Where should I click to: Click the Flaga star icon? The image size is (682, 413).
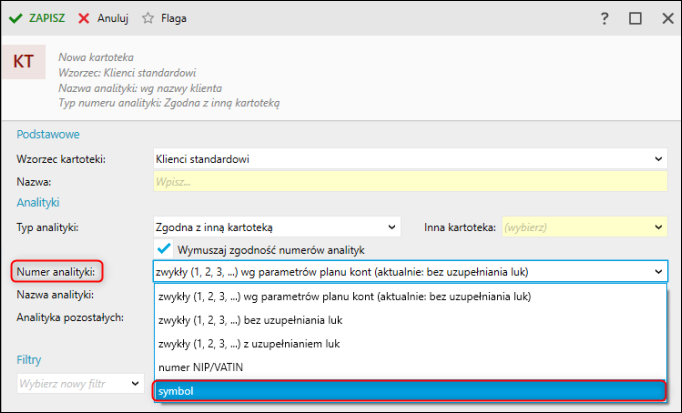click(148, 18)
